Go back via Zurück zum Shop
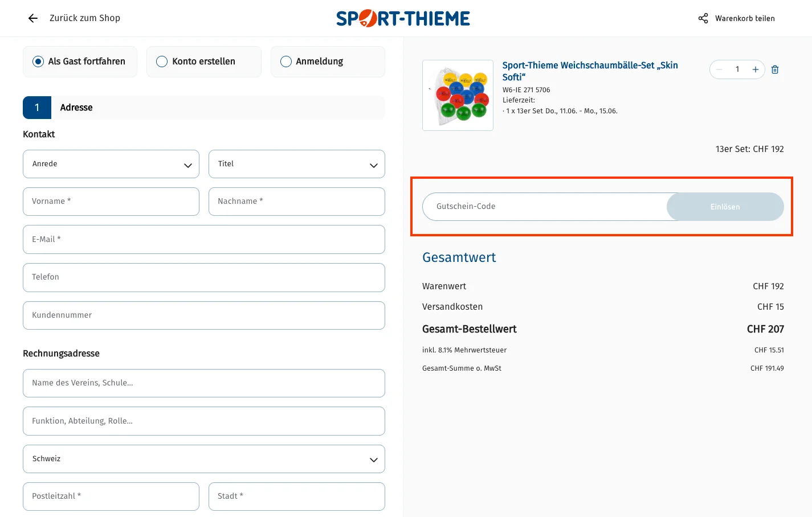The height and width of the screenshot is (517, 812). [85, 18]
